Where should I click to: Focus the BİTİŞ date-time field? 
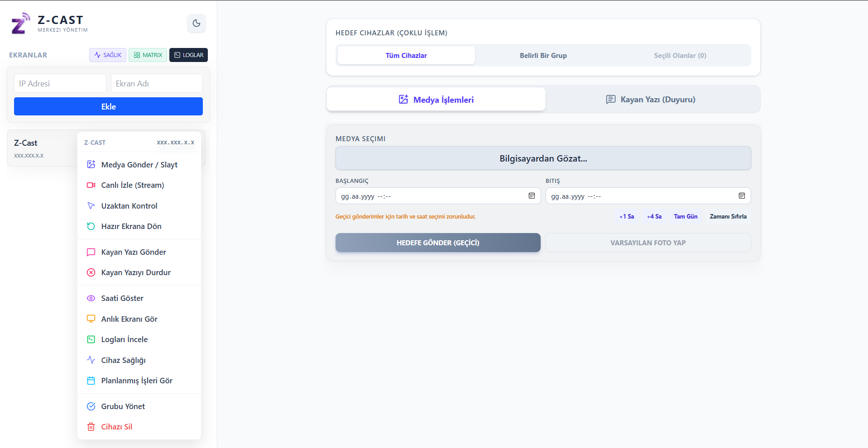pos(648,196)
